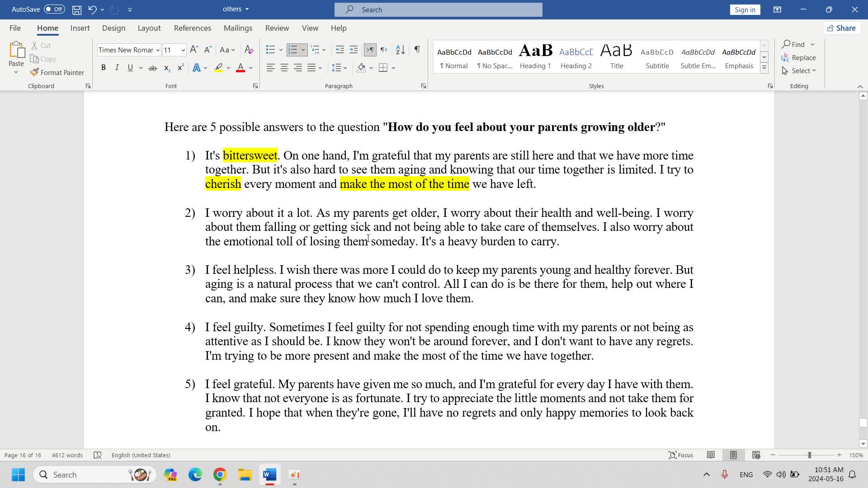Image resolution: width=868 pixels, height=488 pixels.
Task: Click the Center alignment icon
Action: [284, 68]
